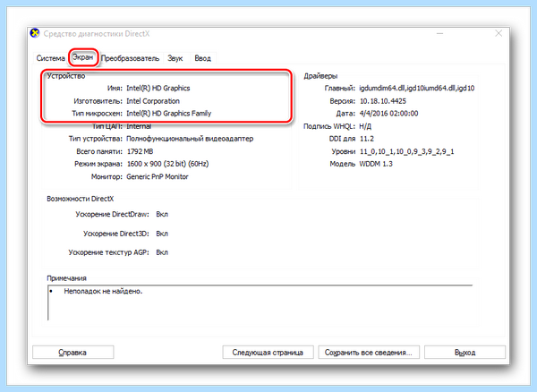Viewport: 537px width, 392px height.
Task: Click chip type Intel(R) HD Graphics Family
Action: pos(169,114)
